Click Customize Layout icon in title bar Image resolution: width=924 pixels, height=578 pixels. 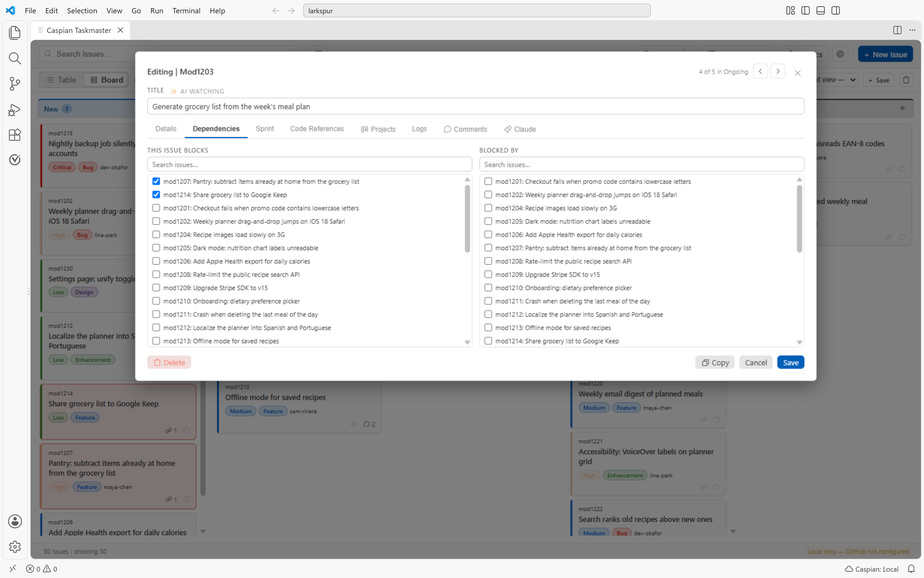(790, 11)
